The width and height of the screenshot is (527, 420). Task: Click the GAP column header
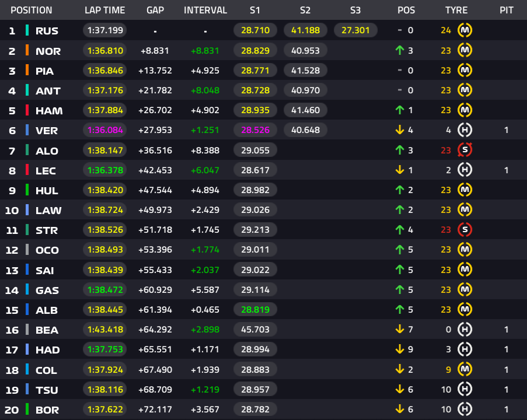155,10
